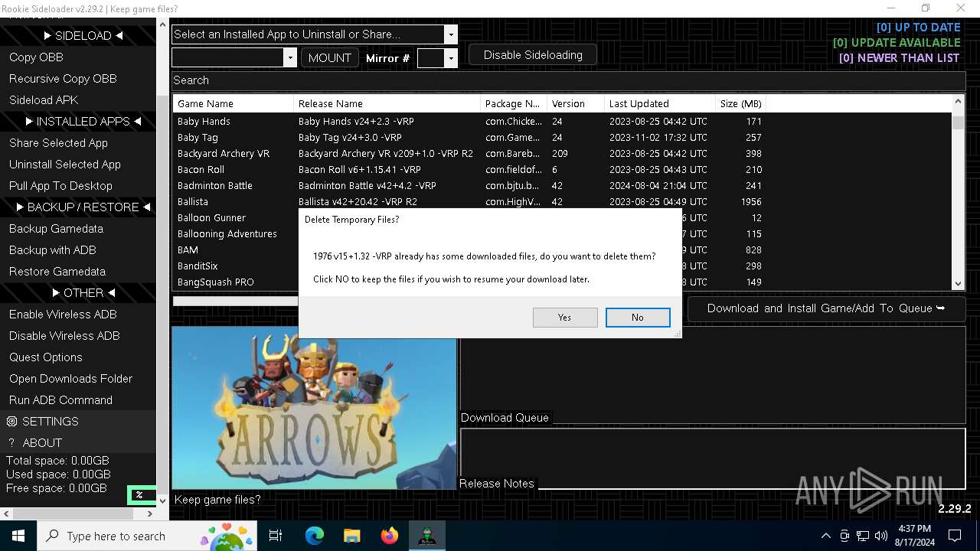The height and width of the screenshot is (551, 980).
Task: Click NEWER THAN LIST filter label
Action: pyautogui.click(x=900, y=58)
